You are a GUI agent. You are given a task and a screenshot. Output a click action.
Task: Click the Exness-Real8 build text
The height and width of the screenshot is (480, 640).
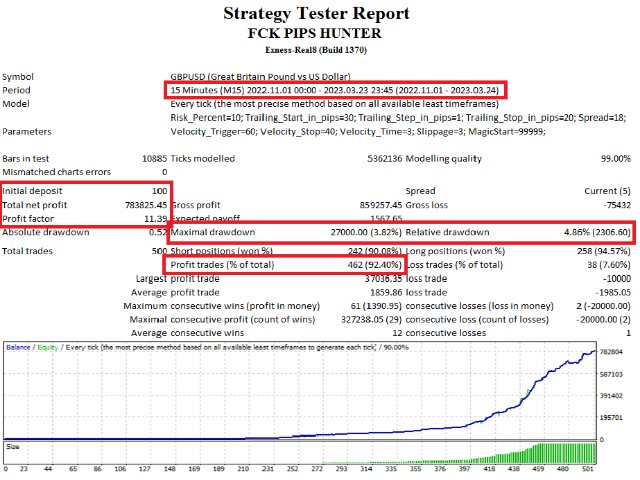tap(315, 49)
